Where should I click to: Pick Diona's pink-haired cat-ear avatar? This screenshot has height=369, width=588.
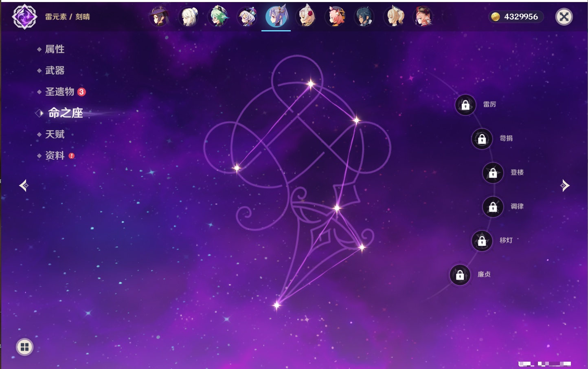coord(336,17)
